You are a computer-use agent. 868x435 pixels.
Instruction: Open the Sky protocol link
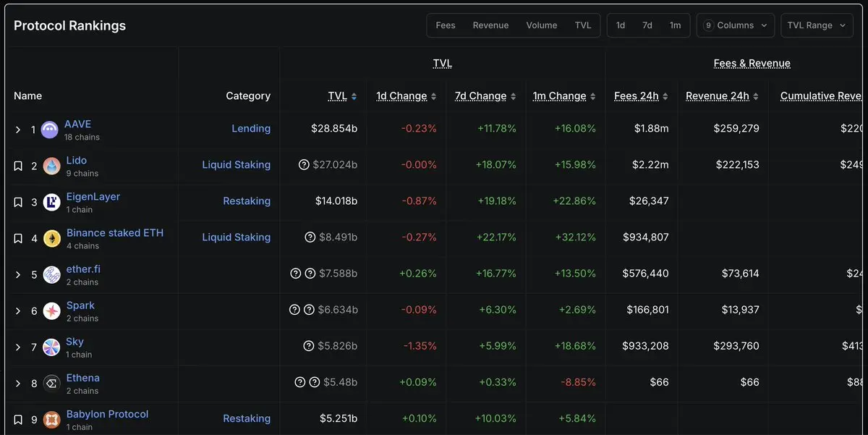[75, 342]
